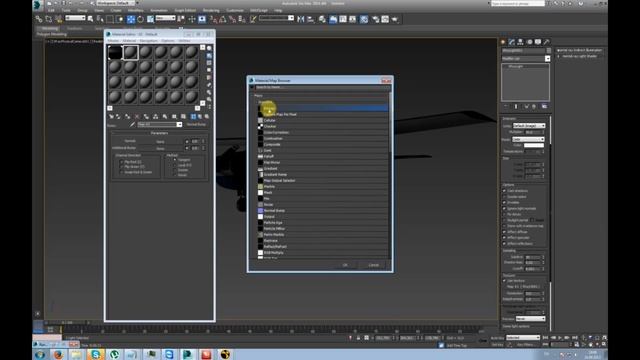Open the Options menu in Material Editor
Viewport: 640px width, 360px height.
(x=168, y=41)
